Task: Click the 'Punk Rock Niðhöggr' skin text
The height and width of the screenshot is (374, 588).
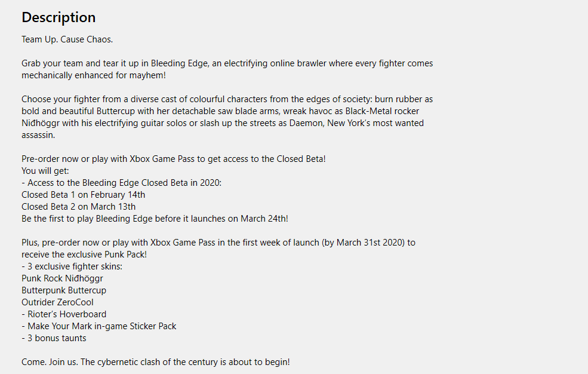Action: [62, 278]
